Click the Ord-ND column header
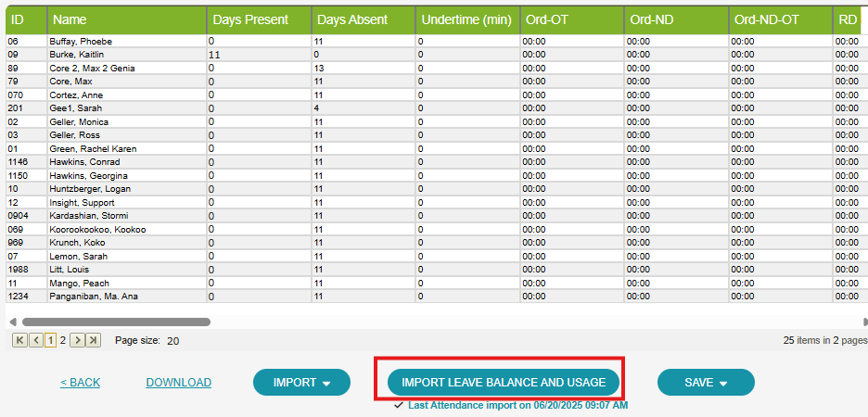Image resolution: width=868 pixels, height=417 pixels. (676, 19)
